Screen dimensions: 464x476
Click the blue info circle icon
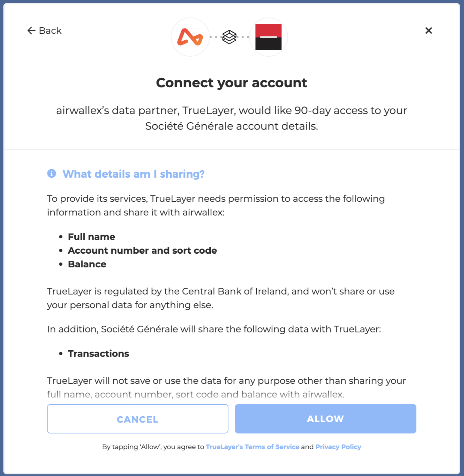(52, 173)
